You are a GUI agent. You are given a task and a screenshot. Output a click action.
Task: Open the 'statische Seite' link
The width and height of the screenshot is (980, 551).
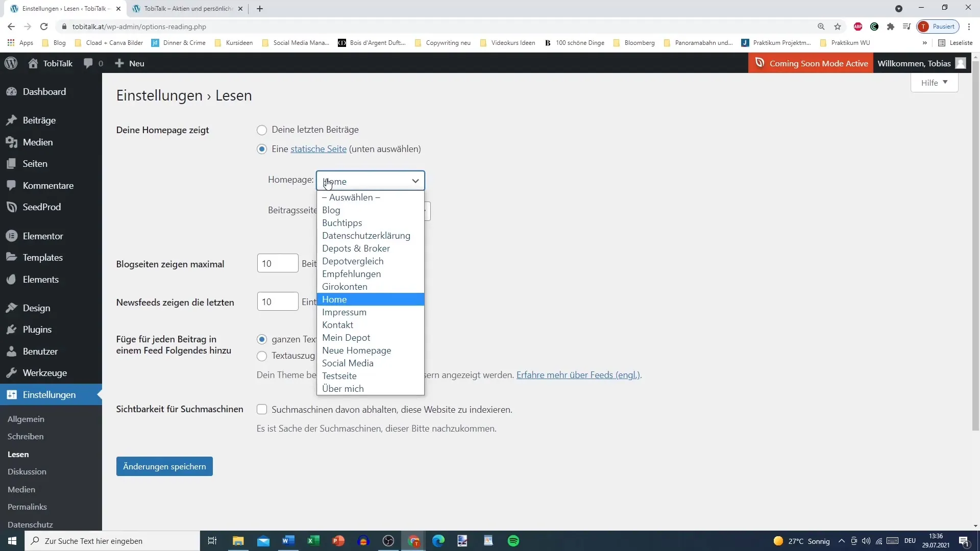pyautogui.click(x=318, y=149)
